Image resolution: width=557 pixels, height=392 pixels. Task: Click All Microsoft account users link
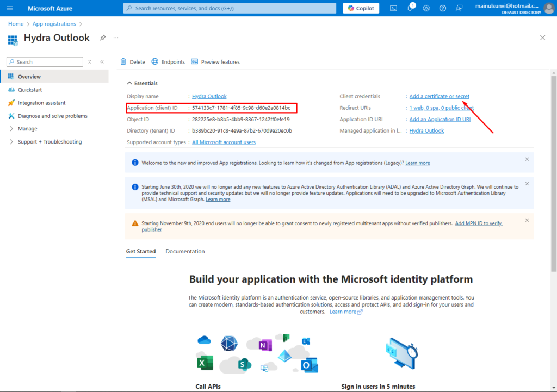point(224,142)
